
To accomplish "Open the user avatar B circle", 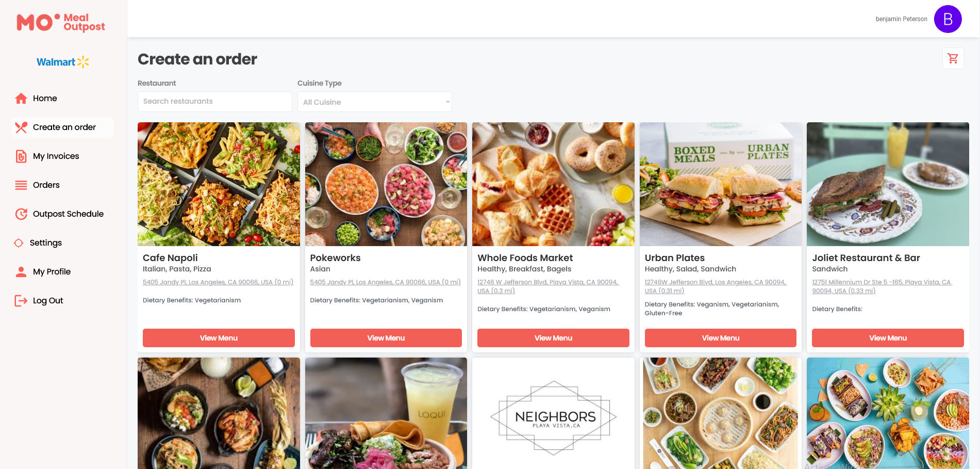I will [x=948, y=19].
